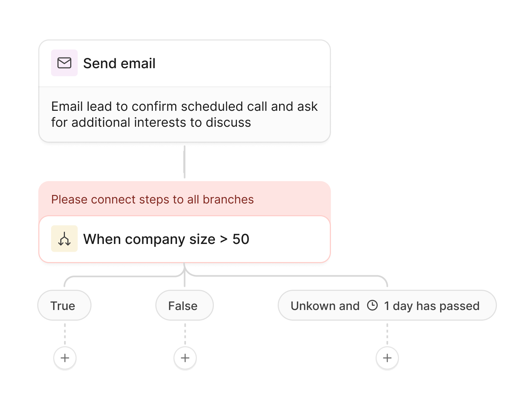Image resolution: width=532 pixels, height=408 pixels.
Task: Click the clock icon in the timeout branch
Action: click(x=372, y=305)
